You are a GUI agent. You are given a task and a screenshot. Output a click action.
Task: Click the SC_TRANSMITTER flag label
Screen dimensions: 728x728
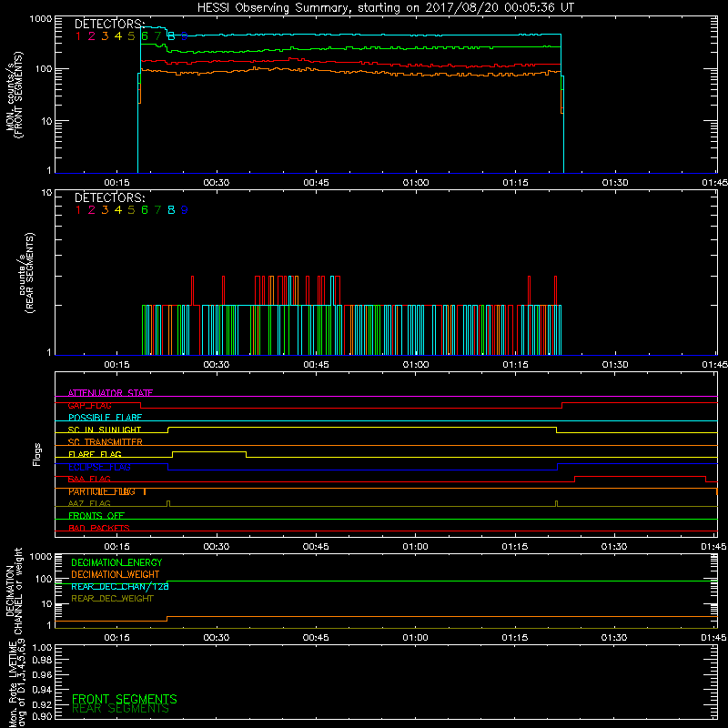[x=105, y=442]
